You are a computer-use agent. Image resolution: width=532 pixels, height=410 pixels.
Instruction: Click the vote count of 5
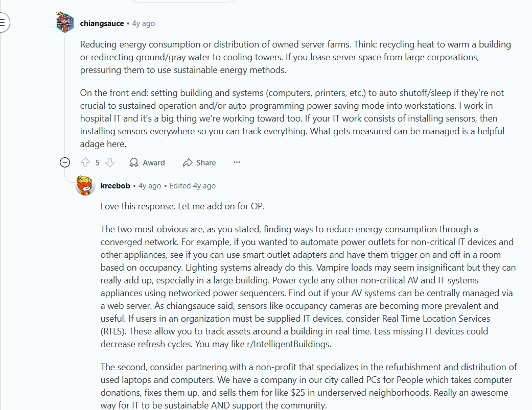pyautogui.click(x=98, y=163)
